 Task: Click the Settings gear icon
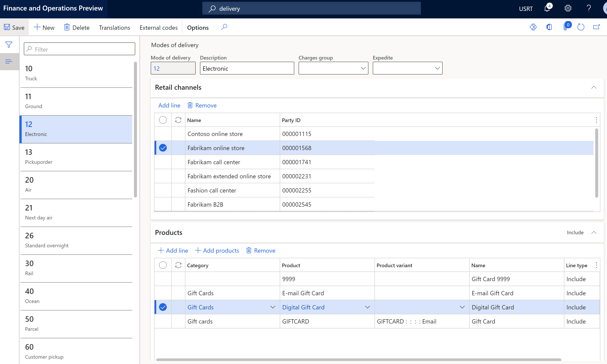point(568,9)
